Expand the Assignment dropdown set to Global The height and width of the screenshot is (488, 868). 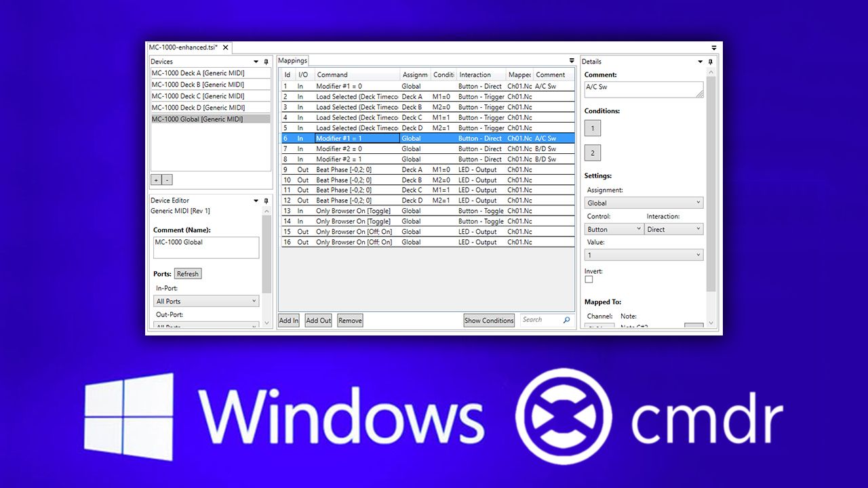(x=644, y=203)
